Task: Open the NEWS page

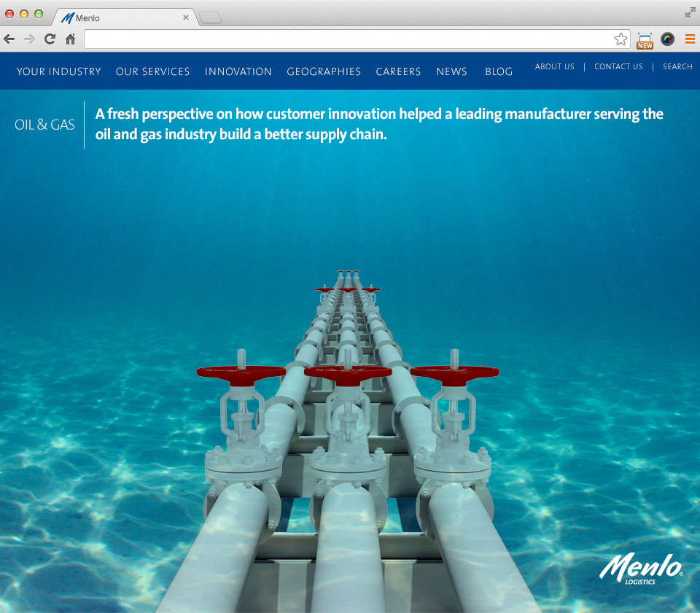Action: pos(451,71)
